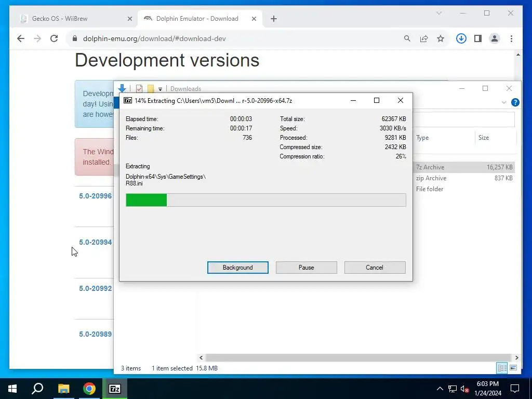The image size is (532, 399).
Task: Click the Explorer horizontal scroll left arrow
Action: coord(201,357)
